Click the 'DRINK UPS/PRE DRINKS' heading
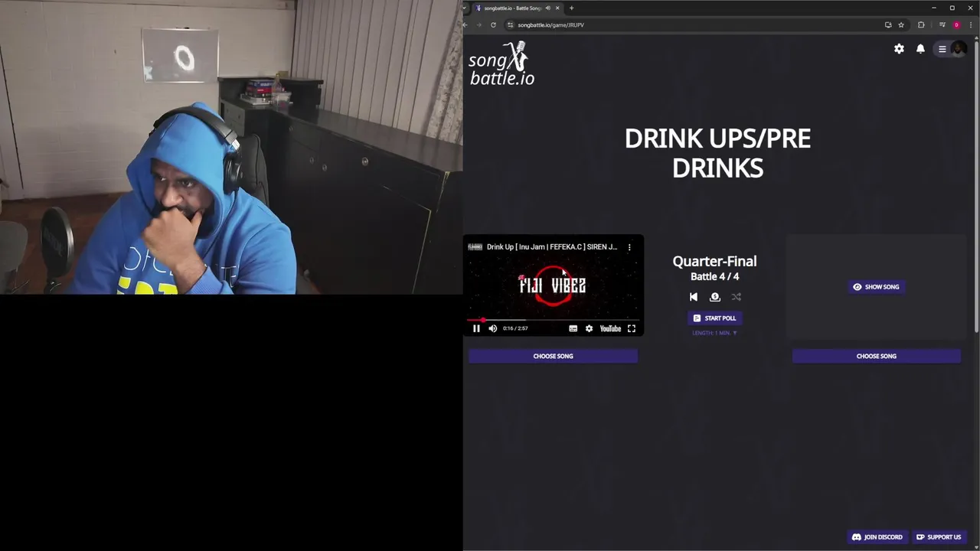Image resolution: width=980 pixels, height=551 pixels. click(x=717, y=153)
